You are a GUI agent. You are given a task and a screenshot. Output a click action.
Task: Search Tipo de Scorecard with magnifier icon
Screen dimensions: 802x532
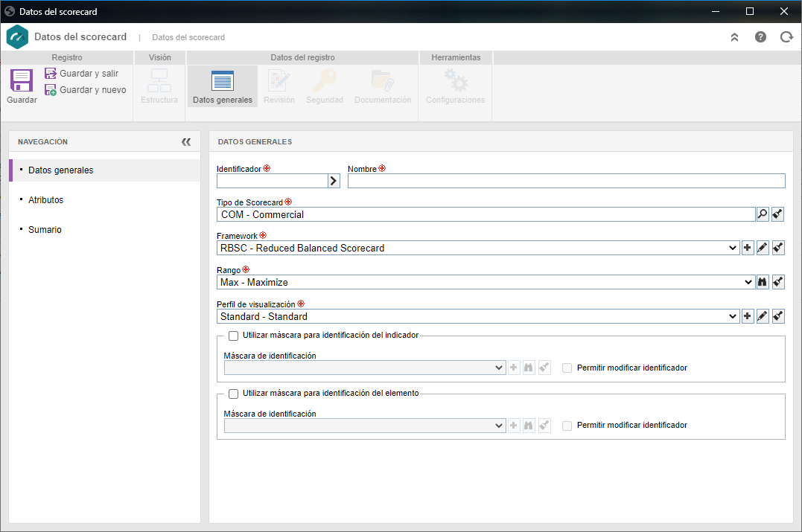tap(763, 214)
